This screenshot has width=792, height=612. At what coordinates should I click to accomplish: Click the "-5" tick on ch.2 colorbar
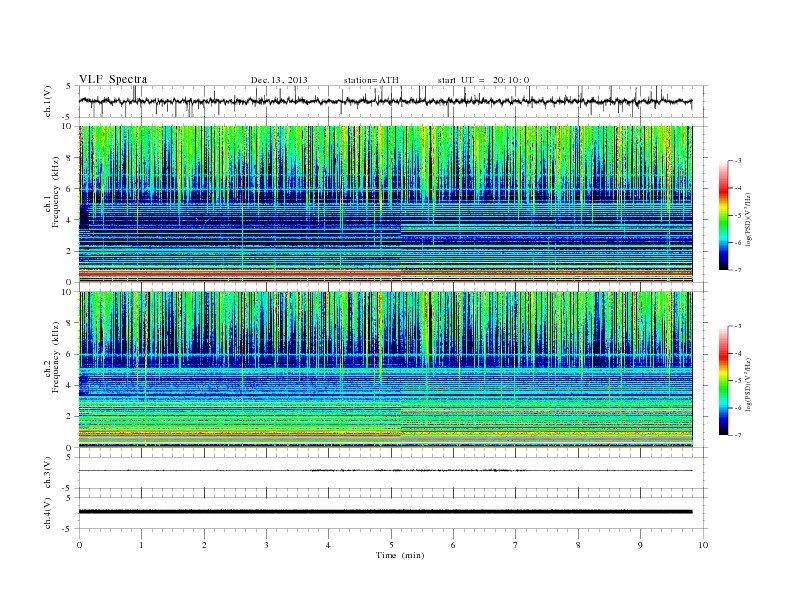coord(738,381)
